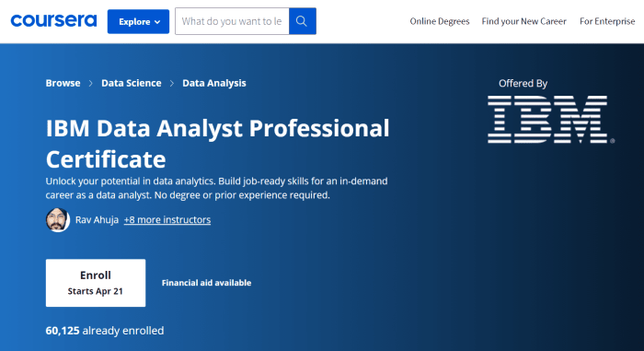The height and width of the screenshot is (351, 644).
Task: Click the 60,125 already enrolled text
Action: [105, 331]
